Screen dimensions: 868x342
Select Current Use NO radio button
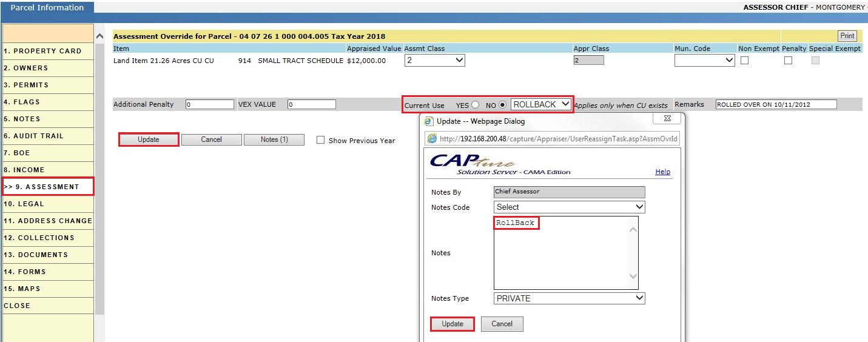coord(503,104)
